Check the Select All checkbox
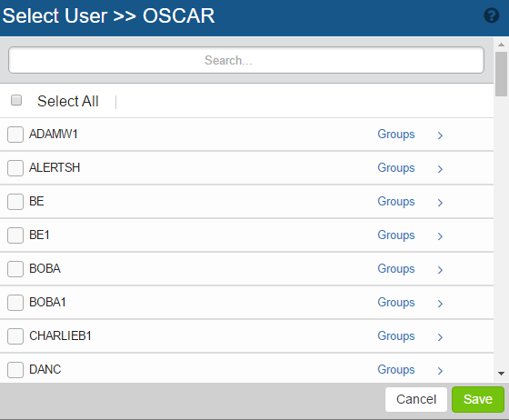 [16, 100]
